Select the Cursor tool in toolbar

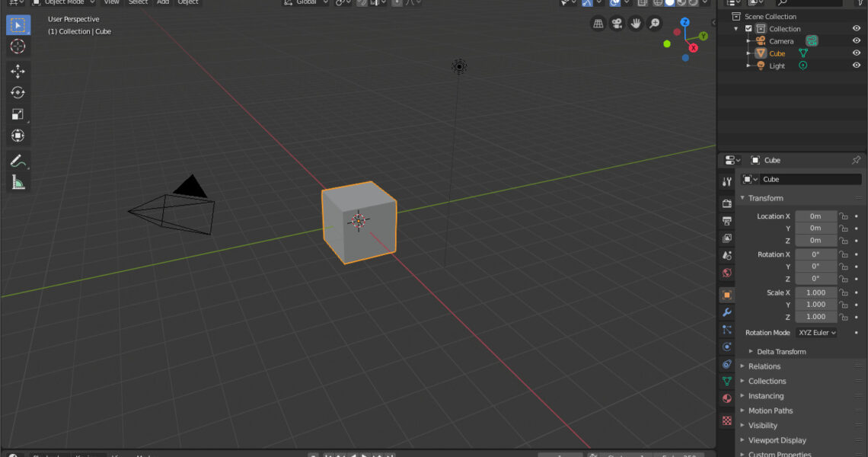pyautogui.click(x=18, y=46)
